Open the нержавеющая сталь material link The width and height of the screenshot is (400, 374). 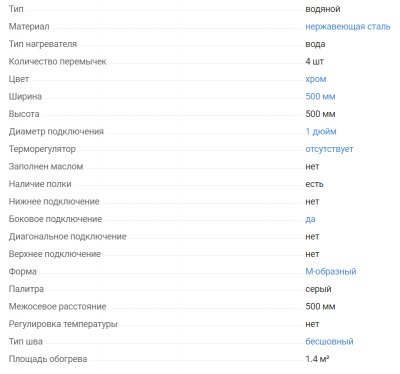[x=348, y=27]
